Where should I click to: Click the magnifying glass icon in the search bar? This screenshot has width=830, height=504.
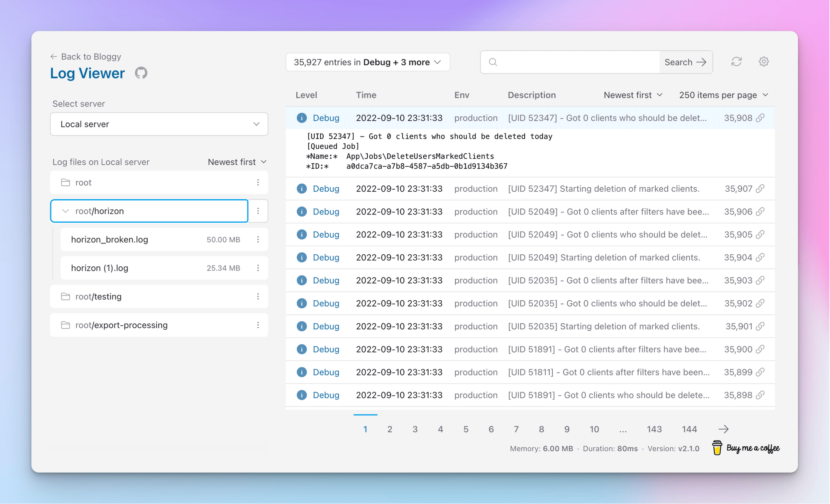point(493,62)
